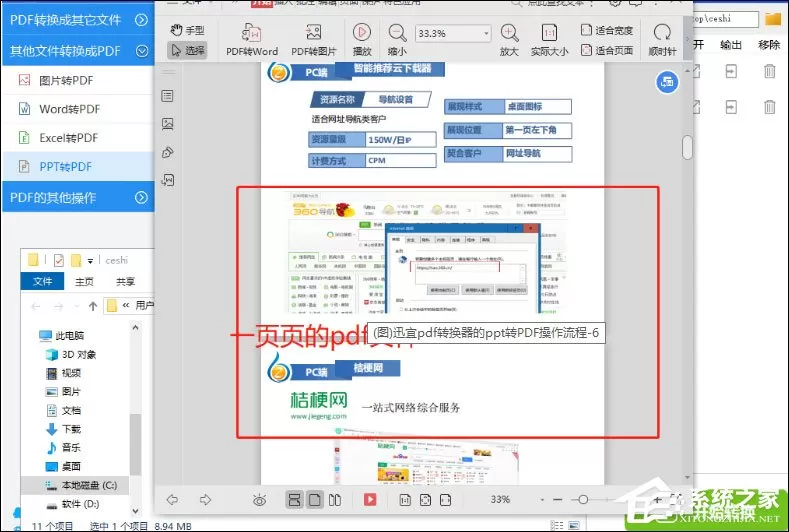
Task: Toggle the 适合页面 fit page option
Action: click(x=607, y=50)
